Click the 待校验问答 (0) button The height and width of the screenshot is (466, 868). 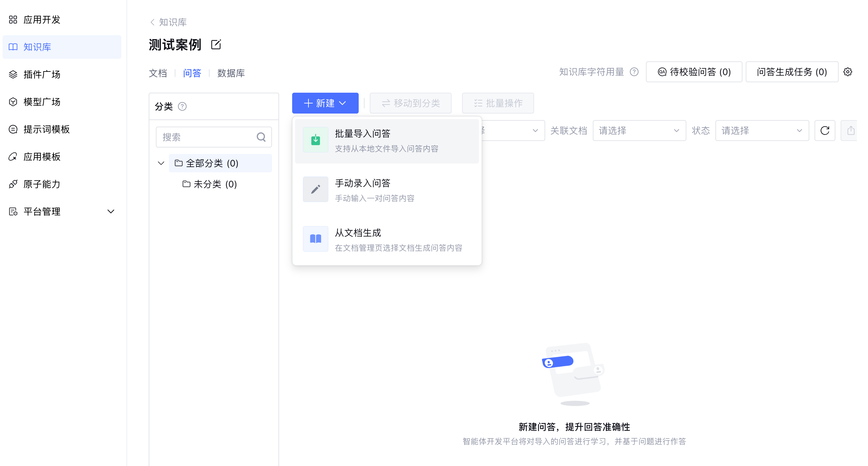tap(694, 72)
